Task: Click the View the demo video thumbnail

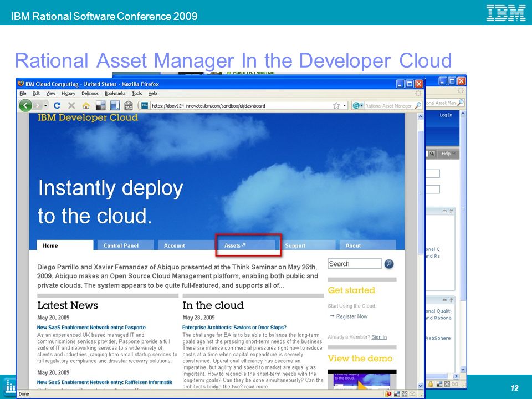Action: 362,379
